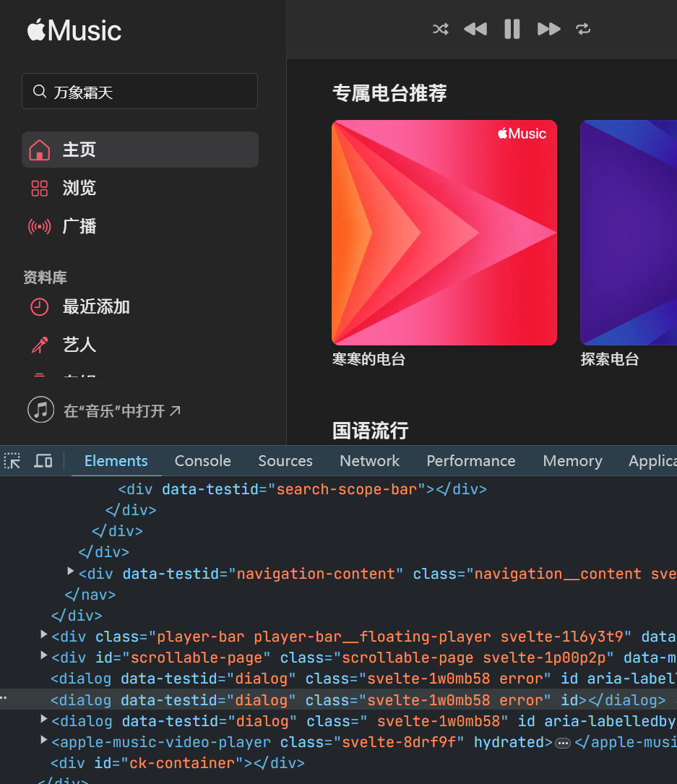Click the rewind playback icon
The width and height of the screenshot is (677, 784).
click(475, 29)
